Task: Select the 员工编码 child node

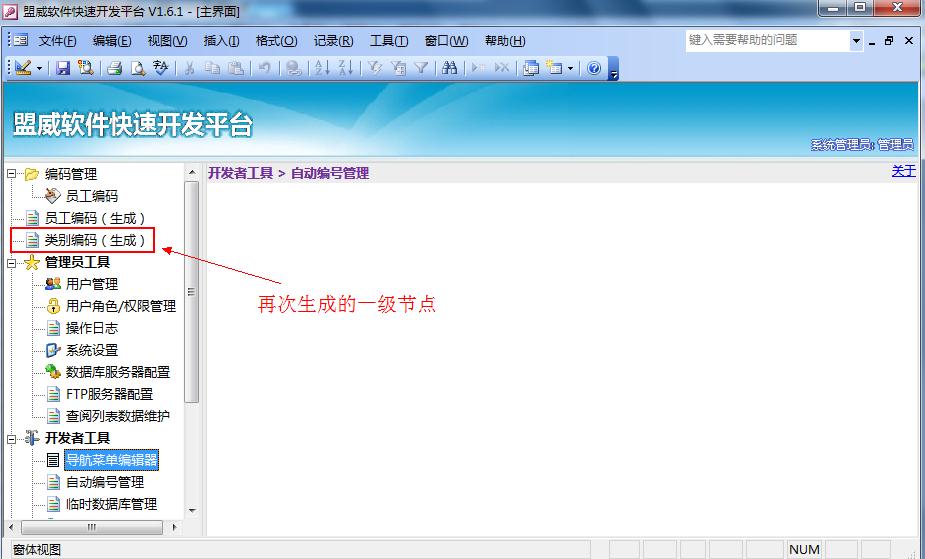Action: coord(91,196)
